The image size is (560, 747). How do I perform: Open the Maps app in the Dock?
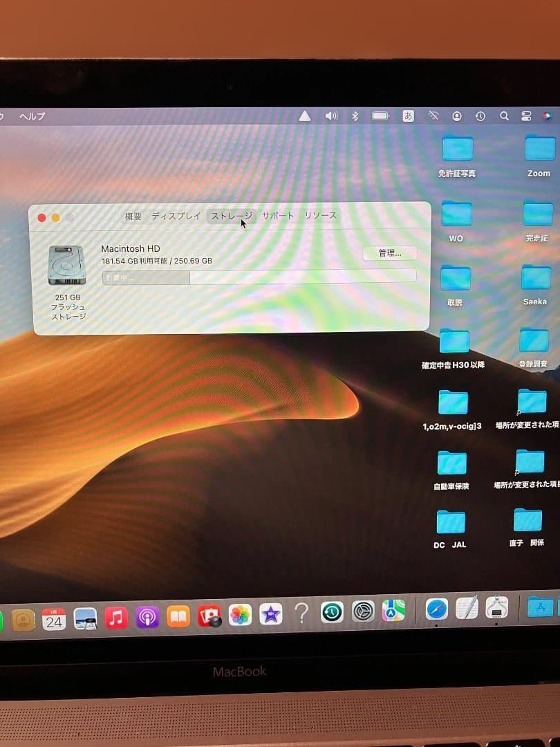(392, 612)
